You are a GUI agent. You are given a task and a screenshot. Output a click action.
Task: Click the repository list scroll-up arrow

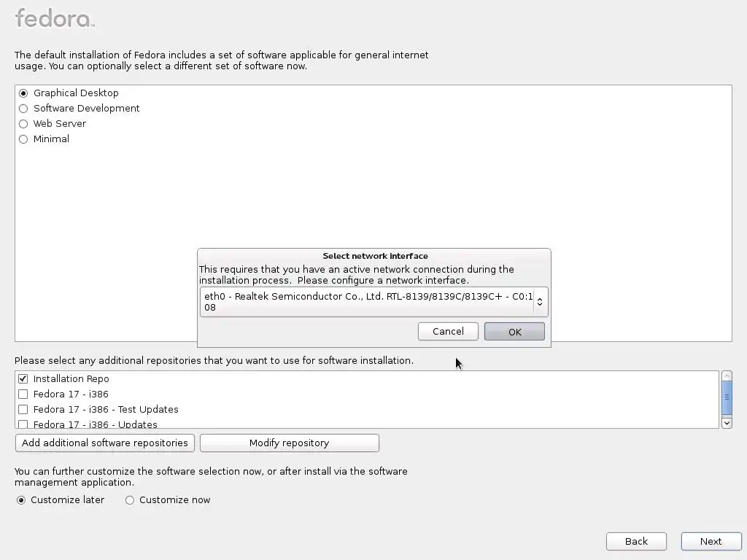click(x=727, y=376)
